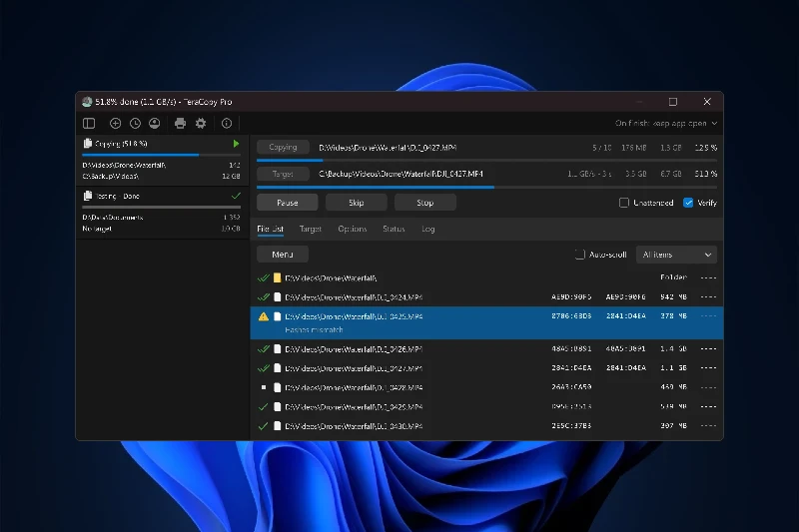Click the half-filled circle toolbar icon
This screenshot has width=799, height=532.
(155, 123)
